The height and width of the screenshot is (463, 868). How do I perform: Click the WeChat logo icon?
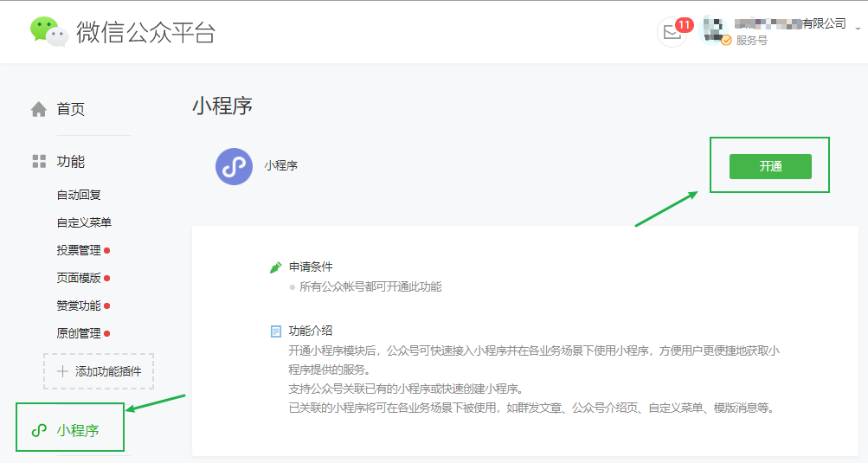point(49,31)
